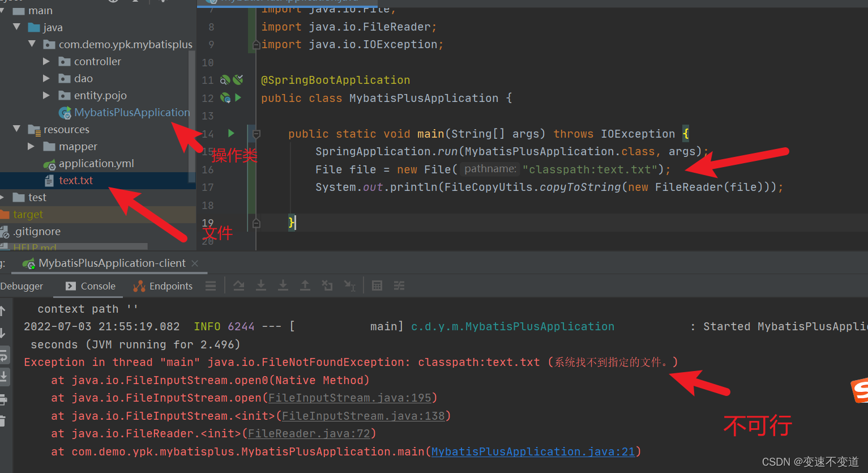Image resolution: width=868 pixels, height=473 pixels.
Task: Click the Spring bean icon on line 12
Action: coord(225,98)
